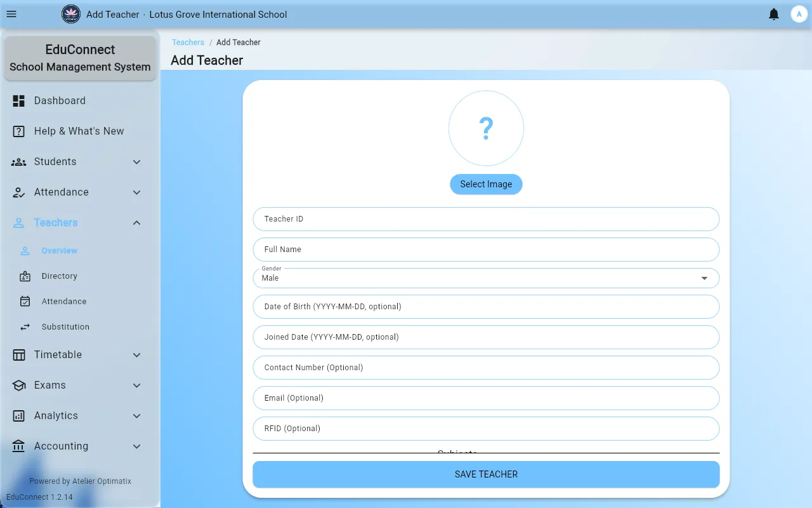The height and width of the screenshot is (508, 812).
Task: Click the Date of Birth field
Action: [486, 307]
